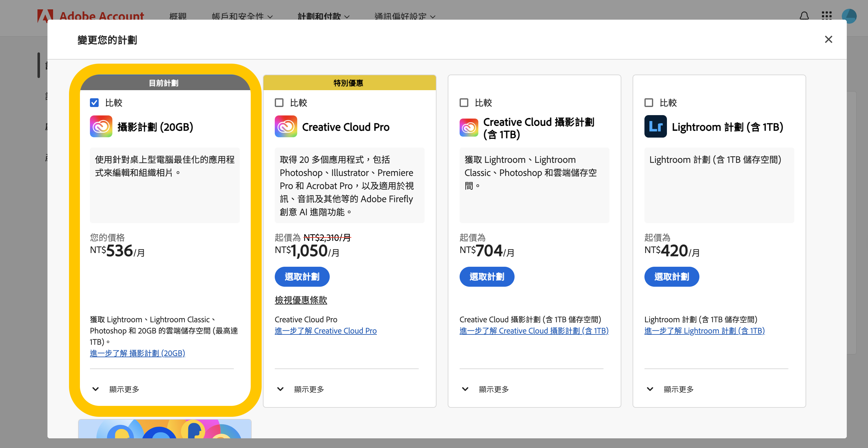Screen dimensions: 868x448
Task: Click the Adobe Account logo
Action: 90,16
